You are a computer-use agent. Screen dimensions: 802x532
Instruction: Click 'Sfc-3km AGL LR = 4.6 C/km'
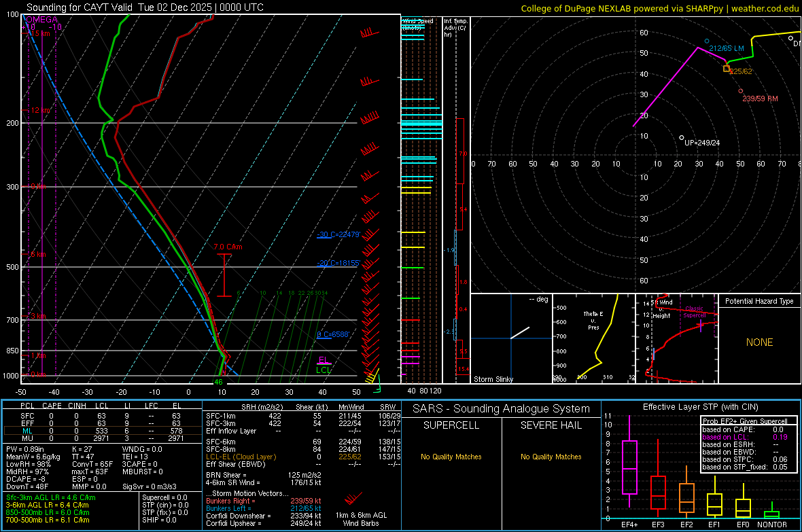pos(51,497)
